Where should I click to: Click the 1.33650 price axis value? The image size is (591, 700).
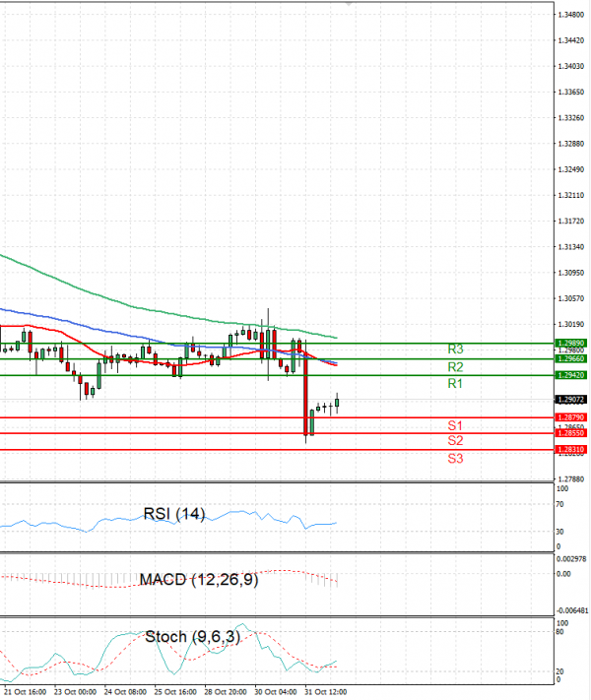[x=571, y=92]
